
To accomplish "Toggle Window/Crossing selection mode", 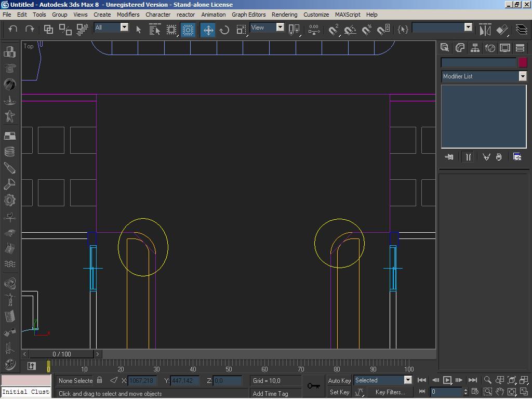I will coord(188,30).
